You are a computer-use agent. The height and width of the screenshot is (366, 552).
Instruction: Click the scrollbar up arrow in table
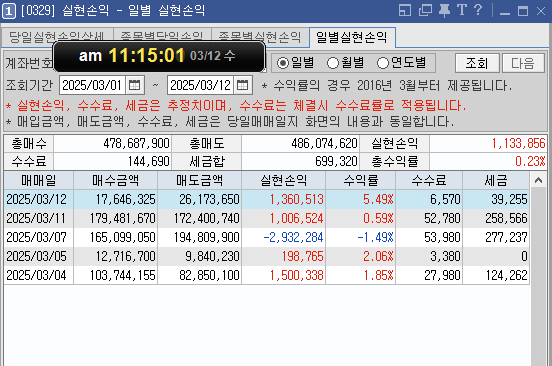coord(538,181)
